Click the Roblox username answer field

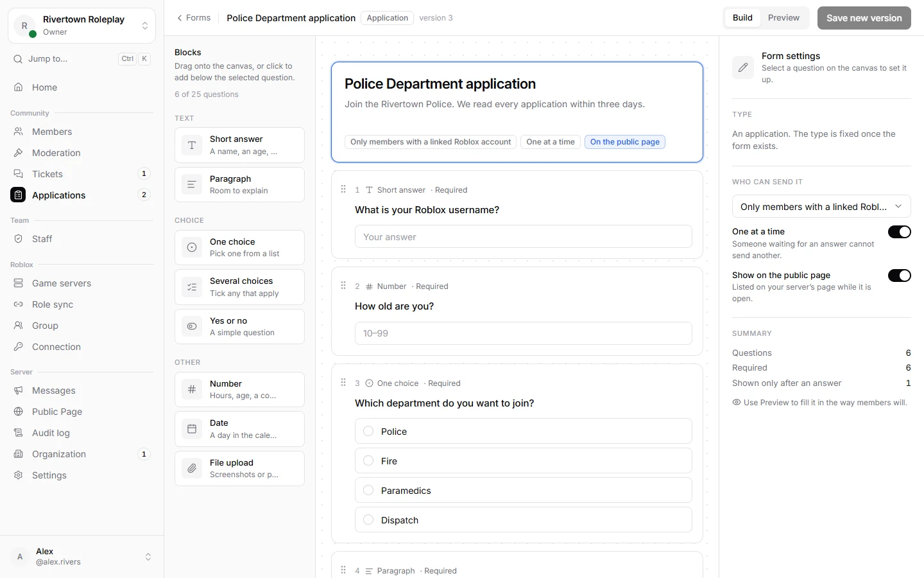coord(523,236)
